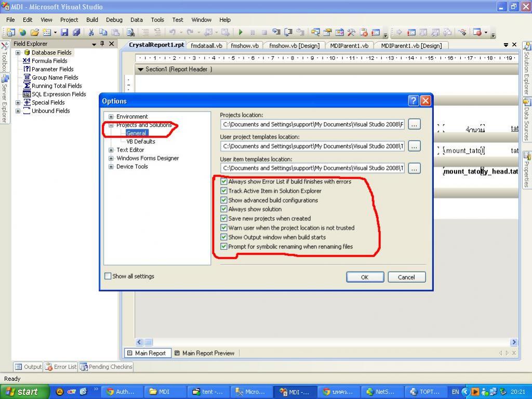Screen dimensions: 532x399
Task: Uncheck Track Active Item in Solution Explorer
Action: pyautogui.click(x=223, y=191)
